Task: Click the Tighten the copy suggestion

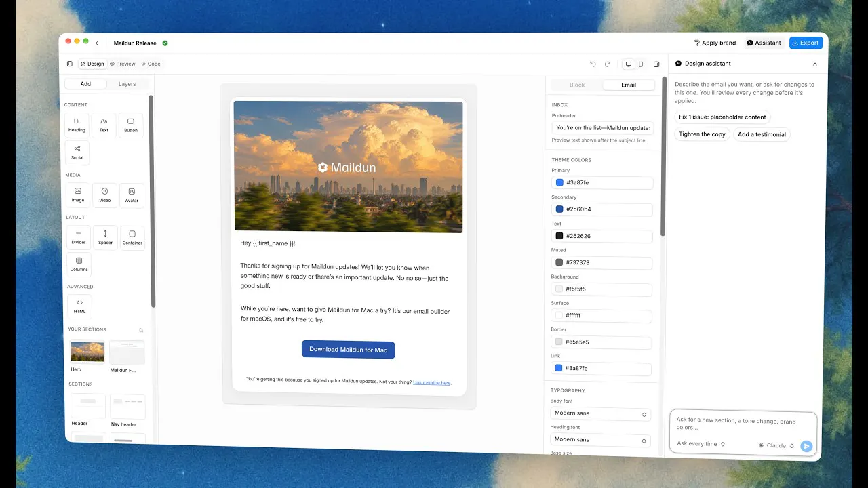Action: click(702, 134)
